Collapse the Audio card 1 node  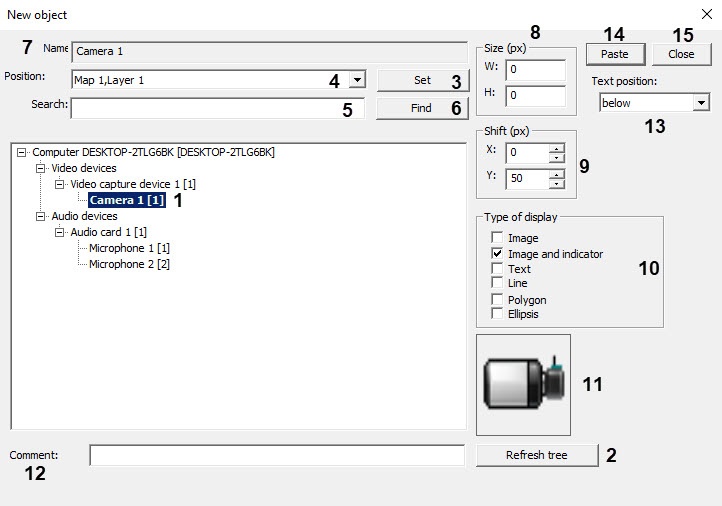[59, 233]
